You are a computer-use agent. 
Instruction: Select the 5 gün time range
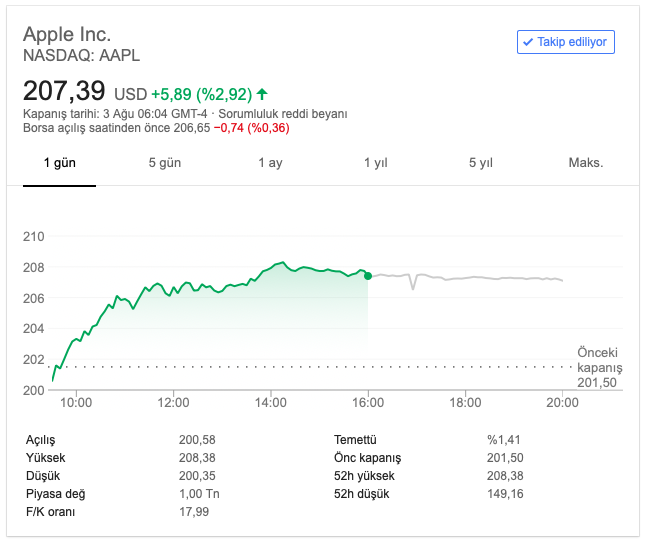tap(164, 163)
